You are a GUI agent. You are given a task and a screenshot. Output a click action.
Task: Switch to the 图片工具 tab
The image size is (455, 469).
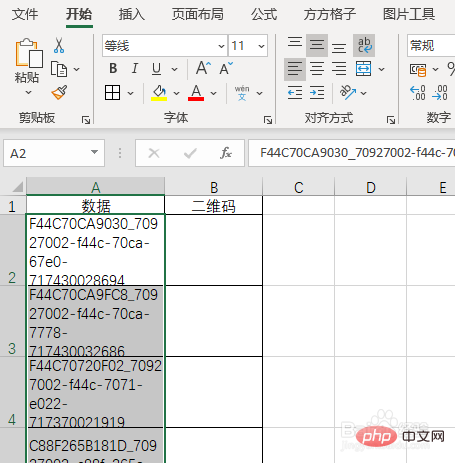click(409, 14)
